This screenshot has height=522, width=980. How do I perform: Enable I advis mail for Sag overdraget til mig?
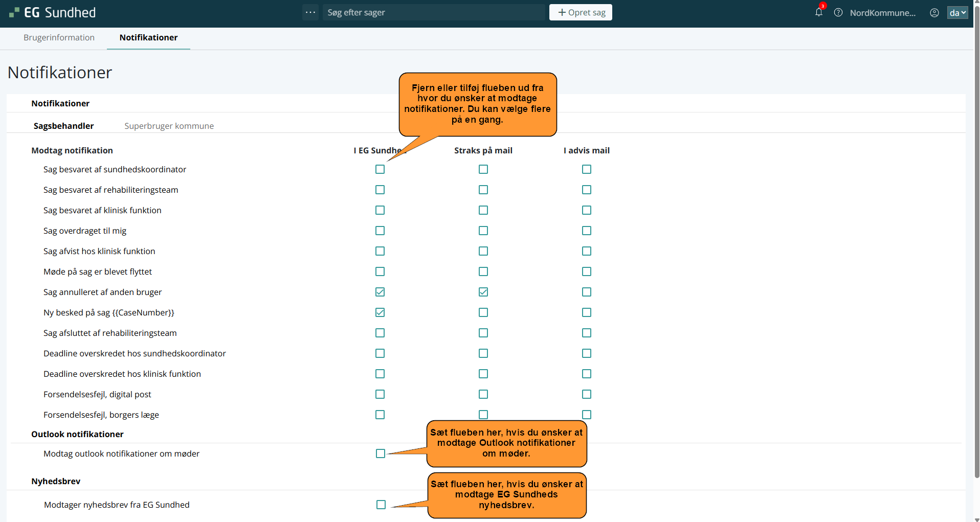[587, 231]
